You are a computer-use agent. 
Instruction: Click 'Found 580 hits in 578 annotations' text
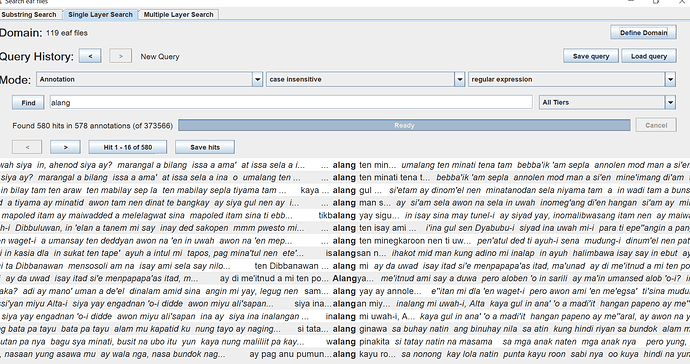[92, 125]
